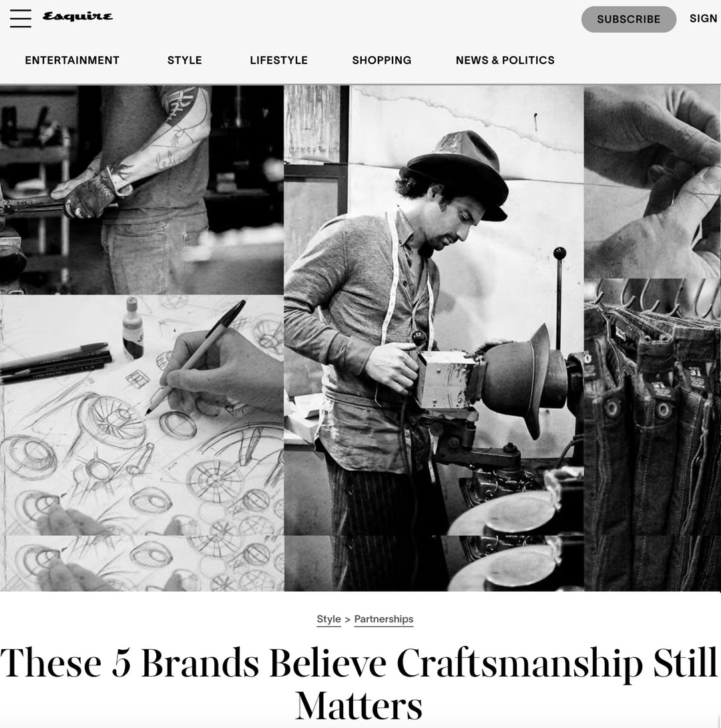The height and width of the screenshot is (728, 721).
Task: Click the Esquire logo
Action: (77, 17)
